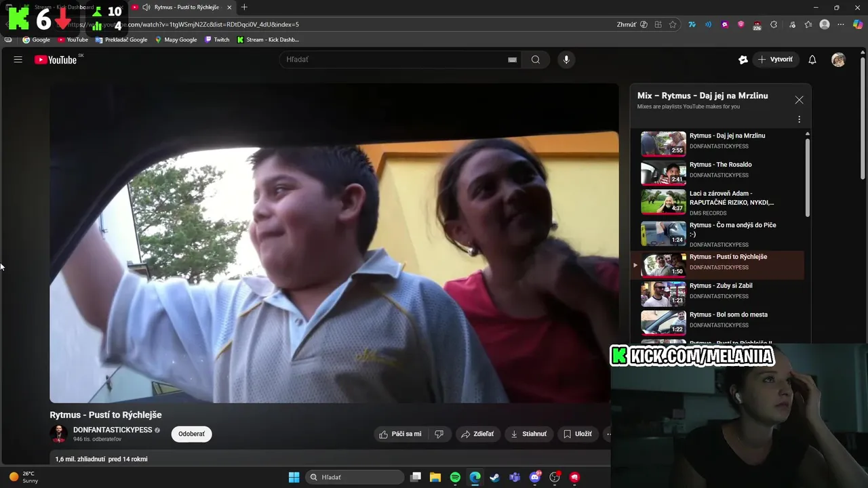Open the on-screen keyboard icon in search box
Screen dimensions: 868x488
click(x=513, y=60)
